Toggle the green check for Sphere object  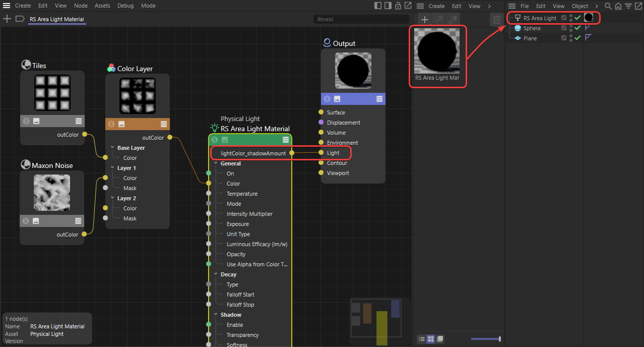577,28
